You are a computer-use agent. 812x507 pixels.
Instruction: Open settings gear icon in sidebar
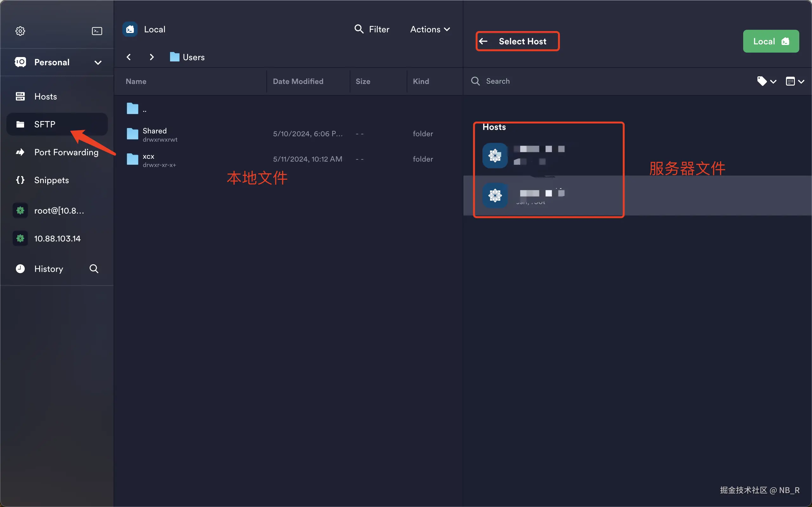(20, 31)
